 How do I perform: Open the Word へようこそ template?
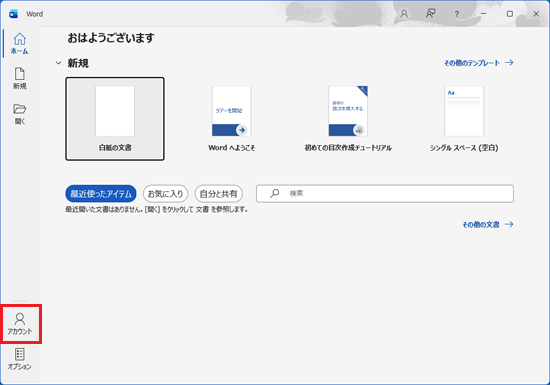click(x=232, y=119)
